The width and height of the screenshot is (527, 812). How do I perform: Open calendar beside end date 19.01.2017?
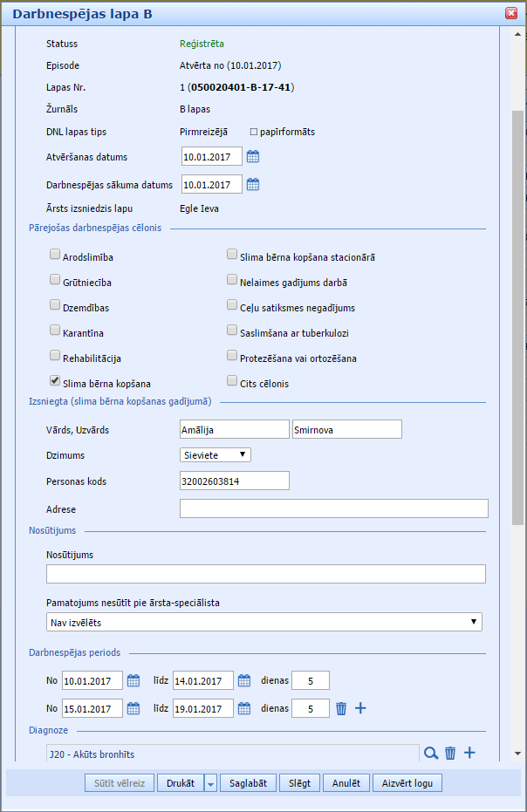[244, 708]
